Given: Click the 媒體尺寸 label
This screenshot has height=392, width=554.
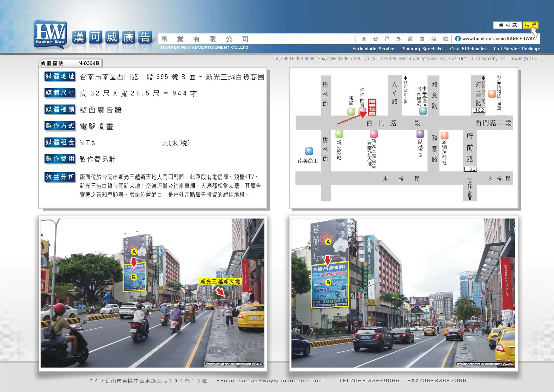Looking at the screenshot, I should tap(60, 93).
